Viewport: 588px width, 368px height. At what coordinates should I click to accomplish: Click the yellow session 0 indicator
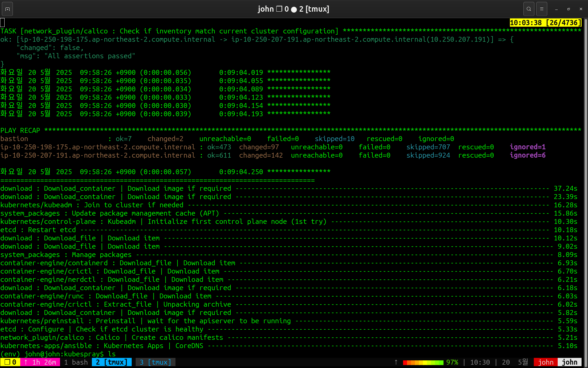[x=10, y=362]
